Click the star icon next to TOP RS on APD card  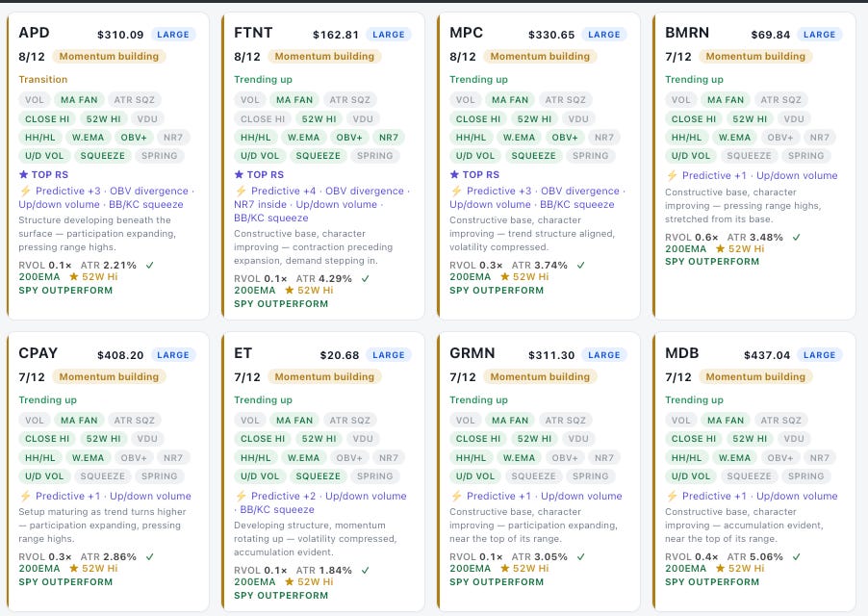click(x=23, y=175)
